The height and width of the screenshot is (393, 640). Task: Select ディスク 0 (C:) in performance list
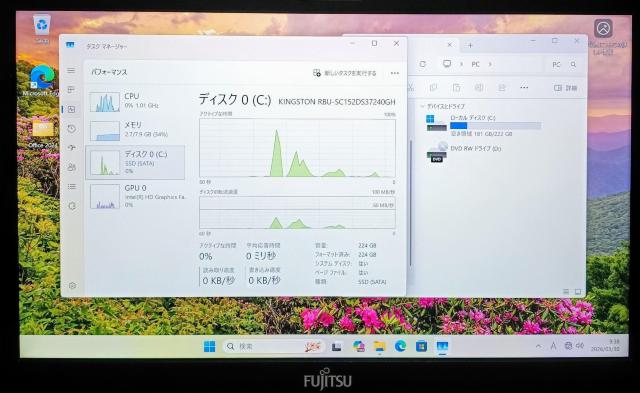click(136, 162)
